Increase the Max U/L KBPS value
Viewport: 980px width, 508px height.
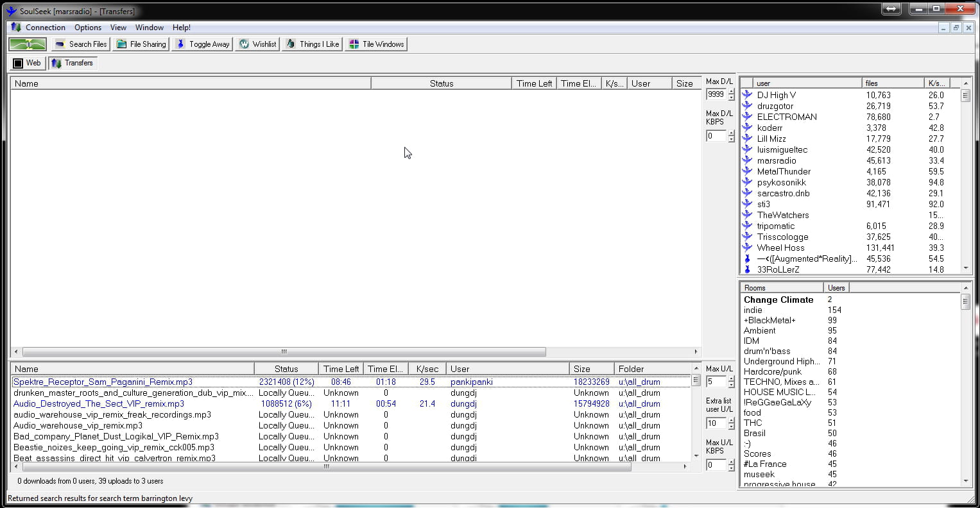[731, 462]
